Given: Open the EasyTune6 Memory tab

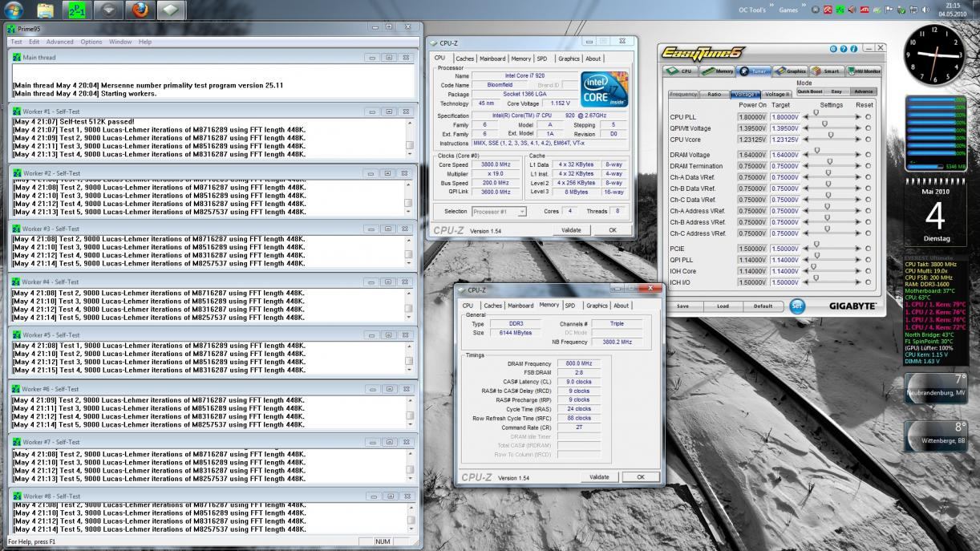Looking at the screenshot, I should (x=718, y=71).
